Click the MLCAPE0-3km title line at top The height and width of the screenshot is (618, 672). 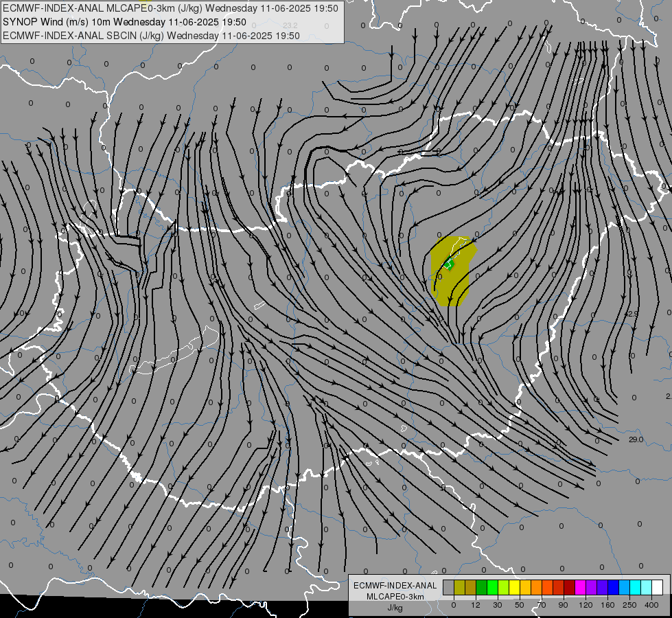pos(170,8)
